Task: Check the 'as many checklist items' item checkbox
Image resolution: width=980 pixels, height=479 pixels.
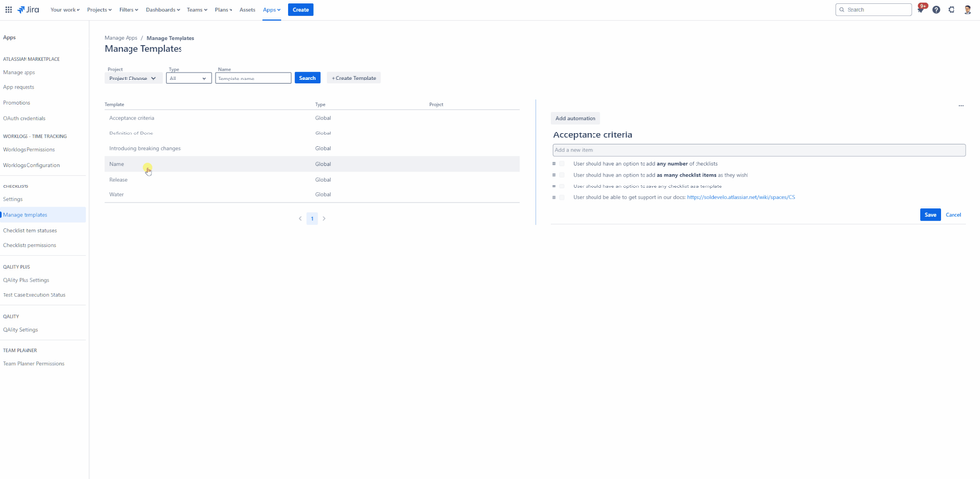Action: (562, 175)
